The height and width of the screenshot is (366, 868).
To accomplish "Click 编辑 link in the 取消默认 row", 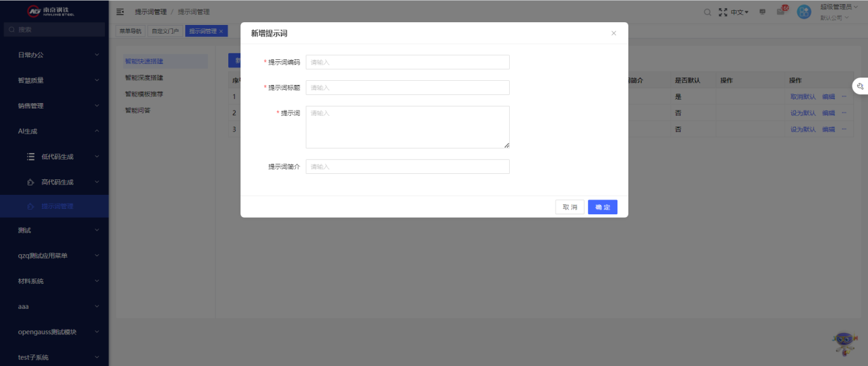I will point(828,97).
